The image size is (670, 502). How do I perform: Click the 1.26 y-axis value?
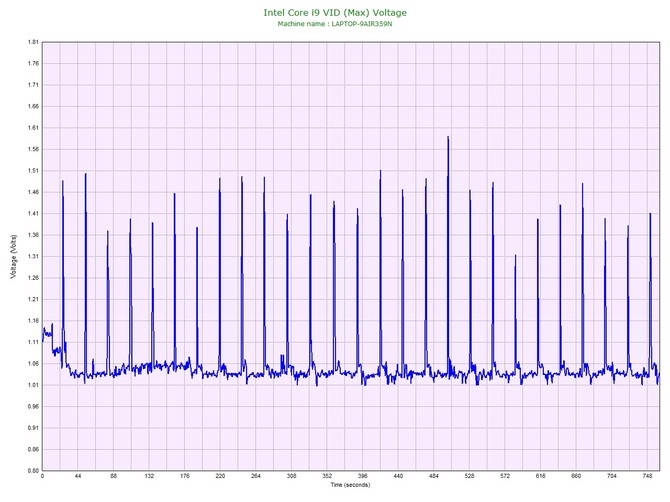[33, 278]
